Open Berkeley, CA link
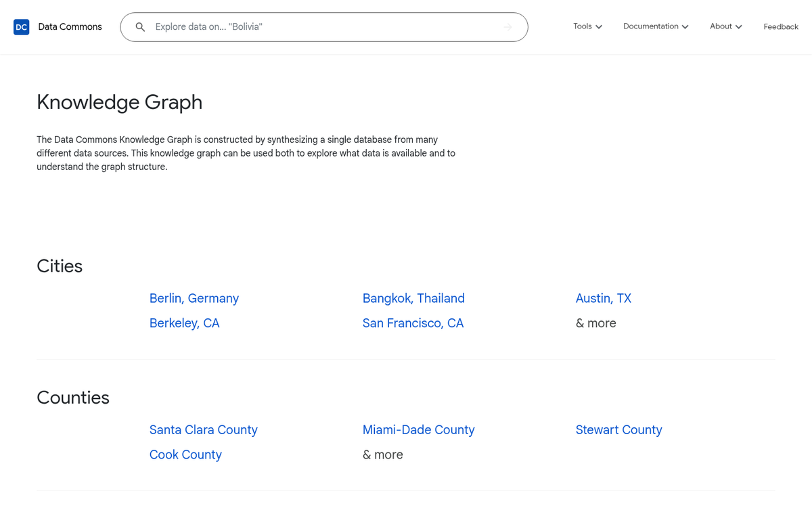The height and width of the screenshot is (508, 812). coord(184,323)
